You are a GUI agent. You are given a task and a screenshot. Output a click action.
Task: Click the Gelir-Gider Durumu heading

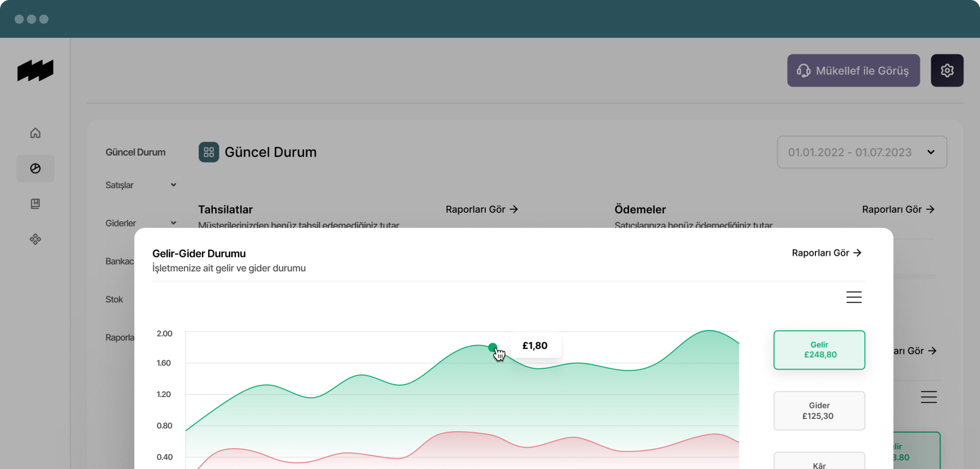(x=199, y=254)
